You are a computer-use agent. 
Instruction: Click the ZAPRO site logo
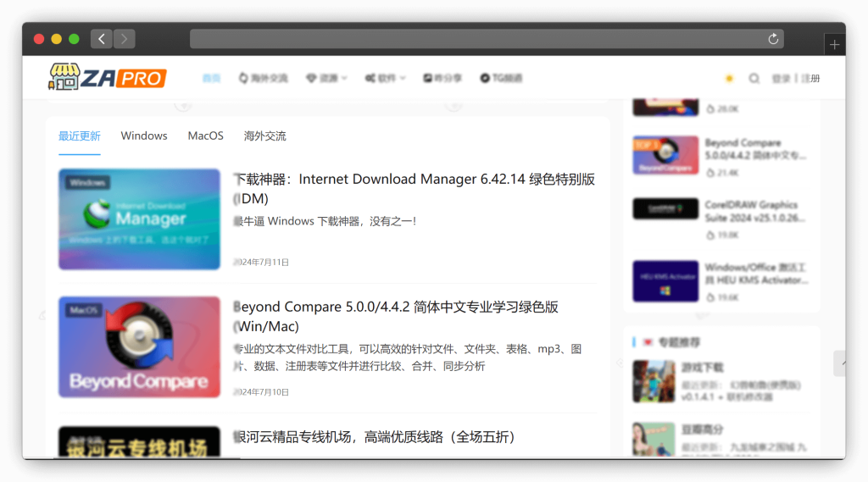point(107,77)
